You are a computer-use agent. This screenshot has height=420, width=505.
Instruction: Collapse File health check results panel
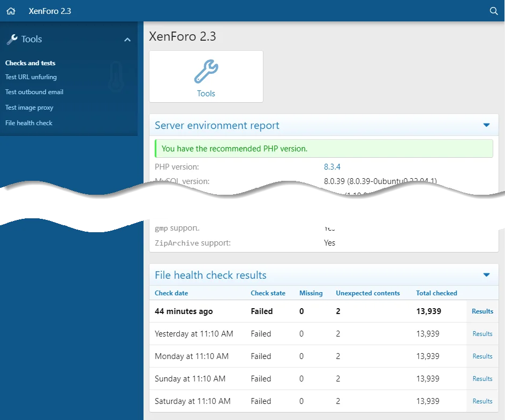[486, 275]
